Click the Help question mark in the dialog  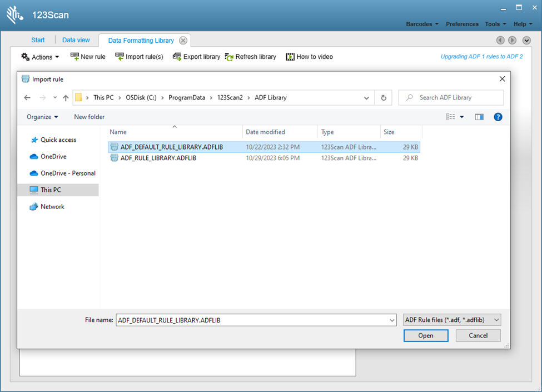point(498,117)
